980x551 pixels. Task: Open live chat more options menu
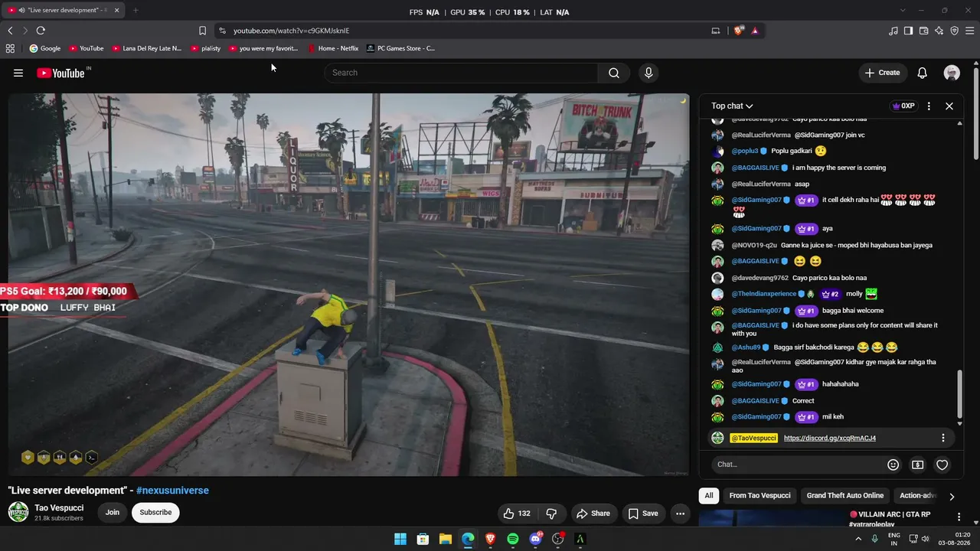(929, 106)
